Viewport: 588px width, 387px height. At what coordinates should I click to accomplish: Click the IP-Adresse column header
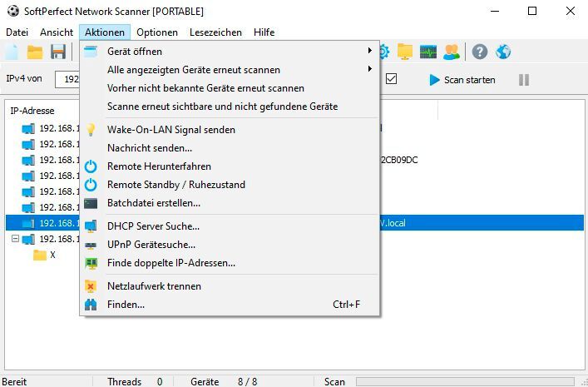pos(32,111)
